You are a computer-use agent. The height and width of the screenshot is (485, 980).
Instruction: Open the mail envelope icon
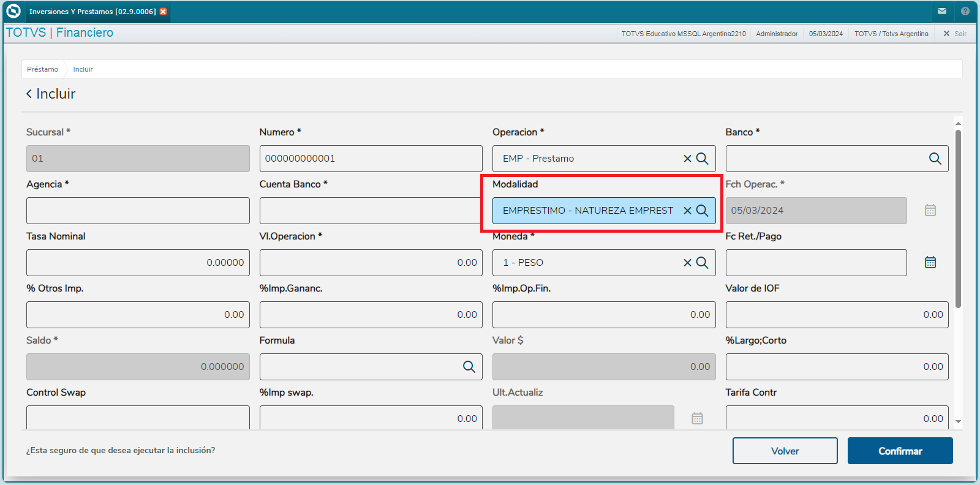pyautogui.click(x=942, y=11)
